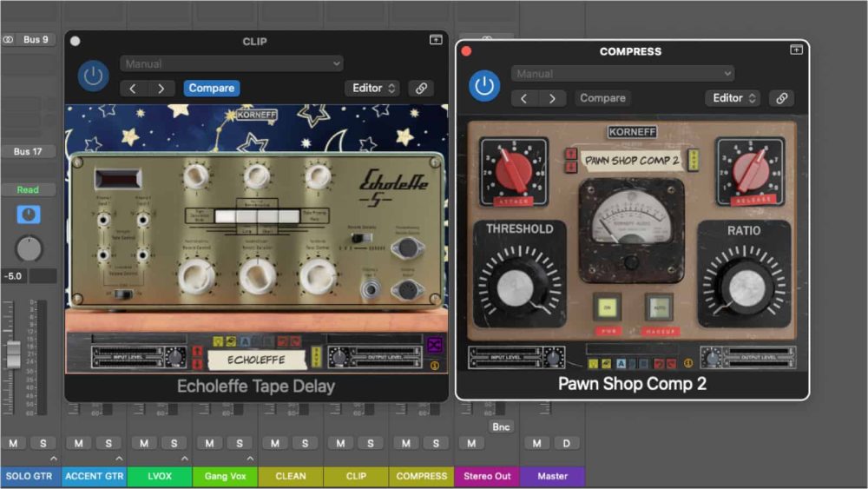Click the Threshold knob on Pawn Shop Comp
The image size is (868, 489).
point(517,288)
